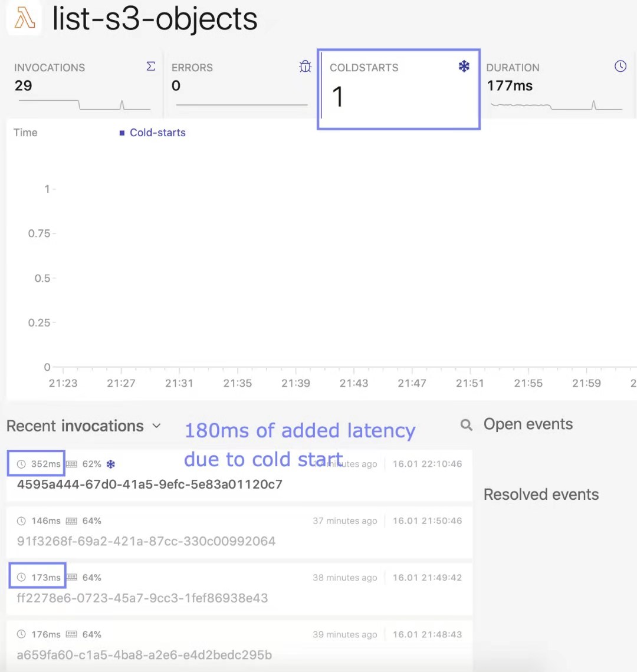Click the 177ms duration metric value
The image size is (637, 672).
click(x=510, y=85)
